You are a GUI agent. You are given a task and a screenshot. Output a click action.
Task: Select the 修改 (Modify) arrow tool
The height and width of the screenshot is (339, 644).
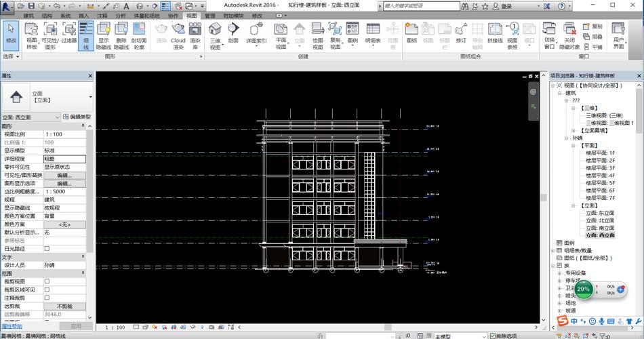[x=11, y=35]
